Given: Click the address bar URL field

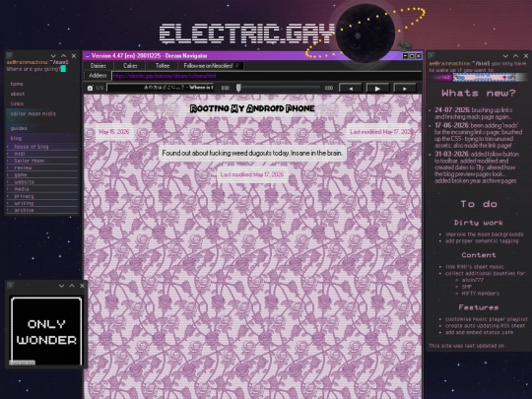Looking at the screenshot, I should click(266, 76).
